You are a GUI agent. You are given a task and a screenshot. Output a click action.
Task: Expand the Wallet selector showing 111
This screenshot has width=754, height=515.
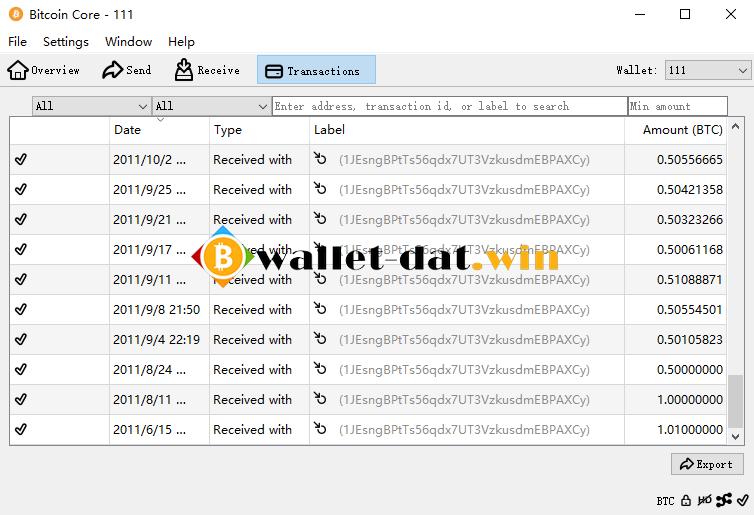708,70
